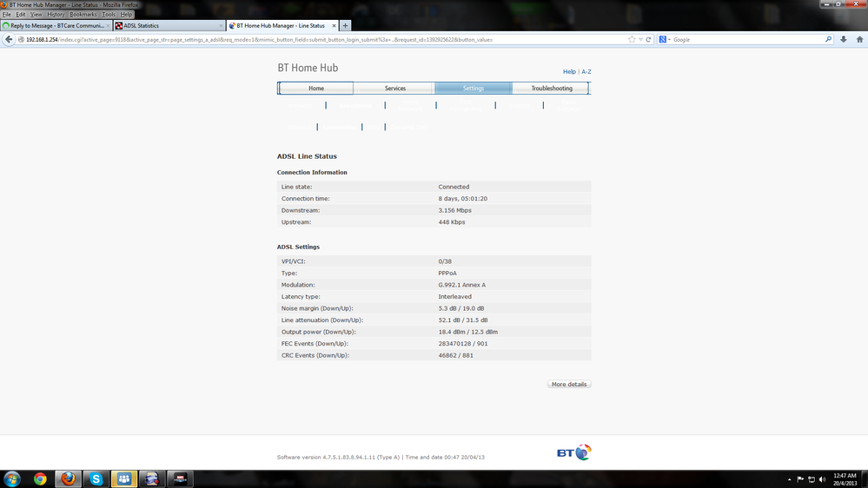Open the Troubleshooting tab
The height and width of the screenshot is (488, 868).
[x=552, y=88]
